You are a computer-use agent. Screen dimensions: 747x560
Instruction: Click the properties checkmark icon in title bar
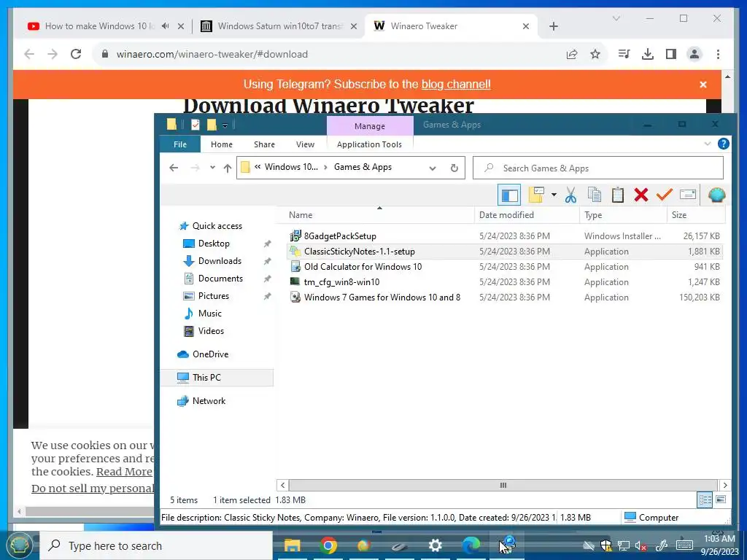196,125
